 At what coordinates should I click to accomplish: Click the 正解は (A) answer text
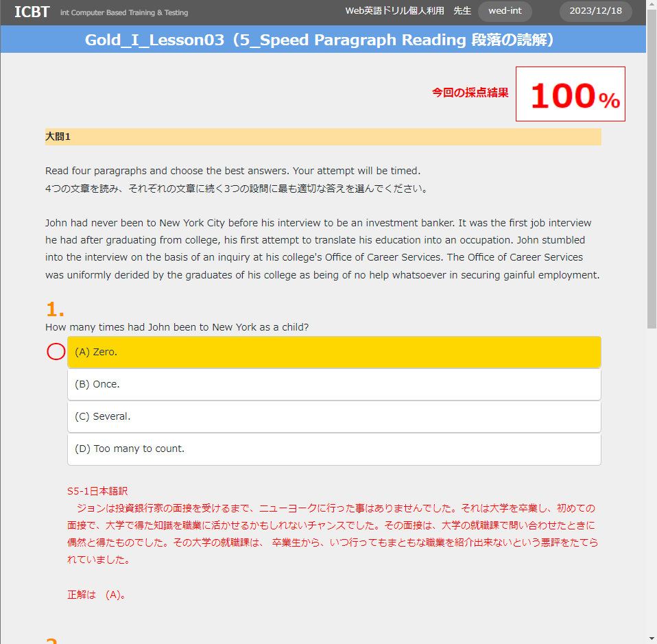(x=96, y=595)
